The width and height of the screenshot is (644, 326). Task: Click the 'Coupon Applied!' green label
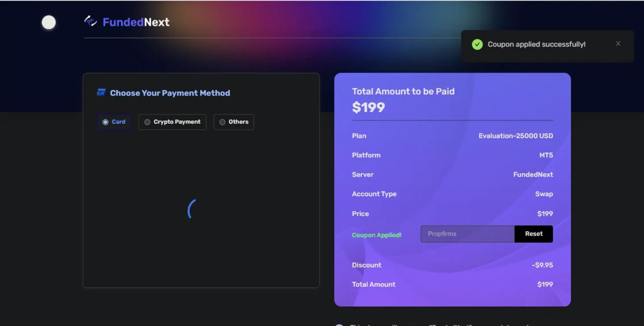pos(377,235)
